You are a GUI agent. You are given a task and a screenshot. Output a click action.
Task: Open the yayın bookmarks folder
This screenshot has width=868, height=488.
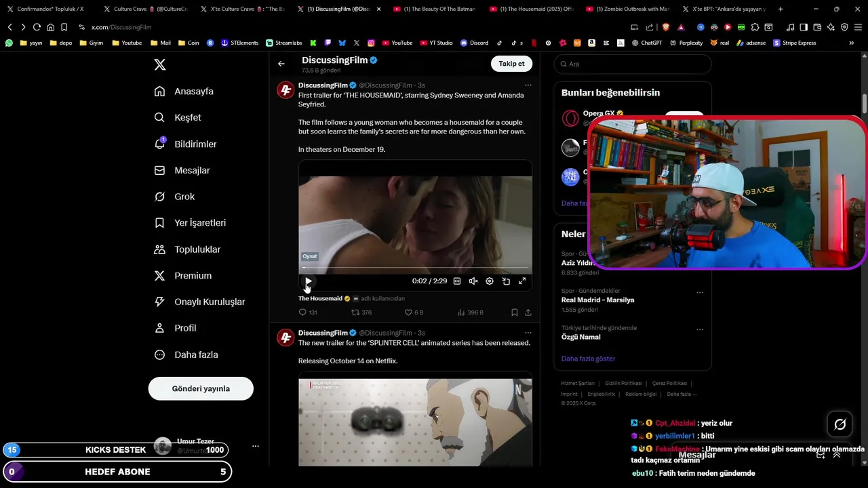coord(31,43)
